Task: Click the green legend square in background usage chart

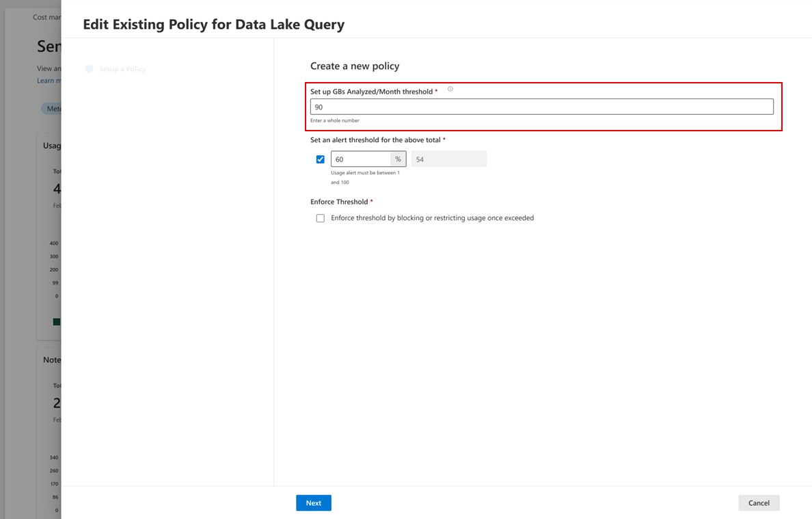Action: (x=57, y=322)
